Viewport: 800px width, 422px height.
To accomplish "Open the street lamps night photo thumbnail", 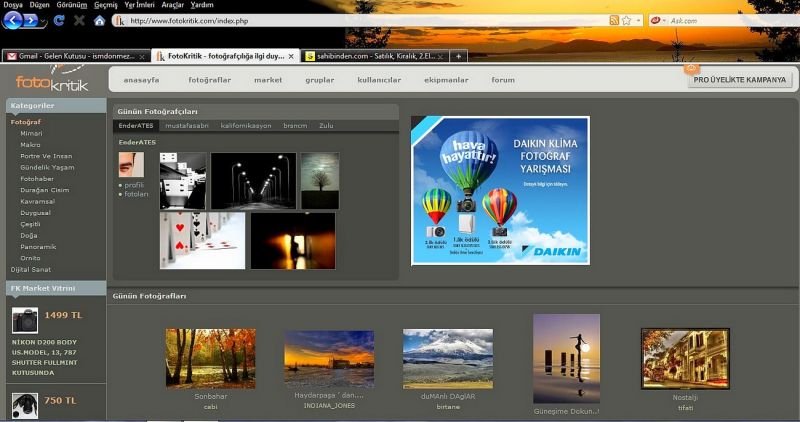I will coord(254,181).
